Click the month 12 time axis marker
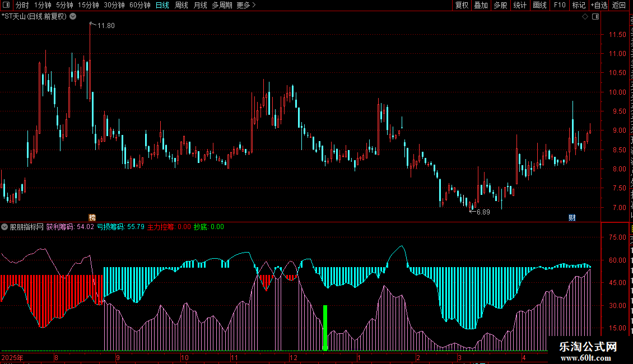 (x=293, y=358)
